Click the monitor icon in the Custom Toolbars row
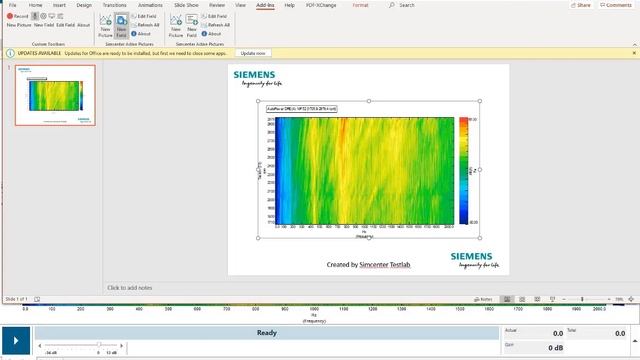Viewport: 640px width, 360px height. pos(52,16)
